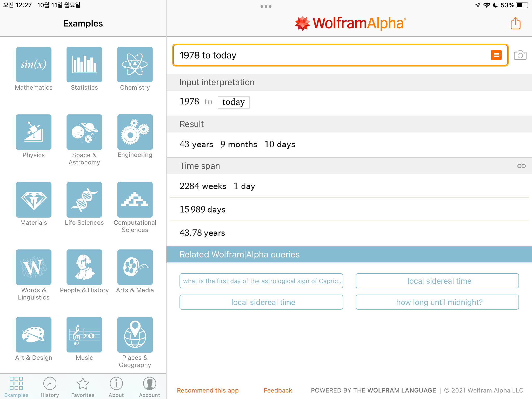Switch to the History tab
Image resolution: width=532 pixels, height=399 pixels.
tap(50, 387)
